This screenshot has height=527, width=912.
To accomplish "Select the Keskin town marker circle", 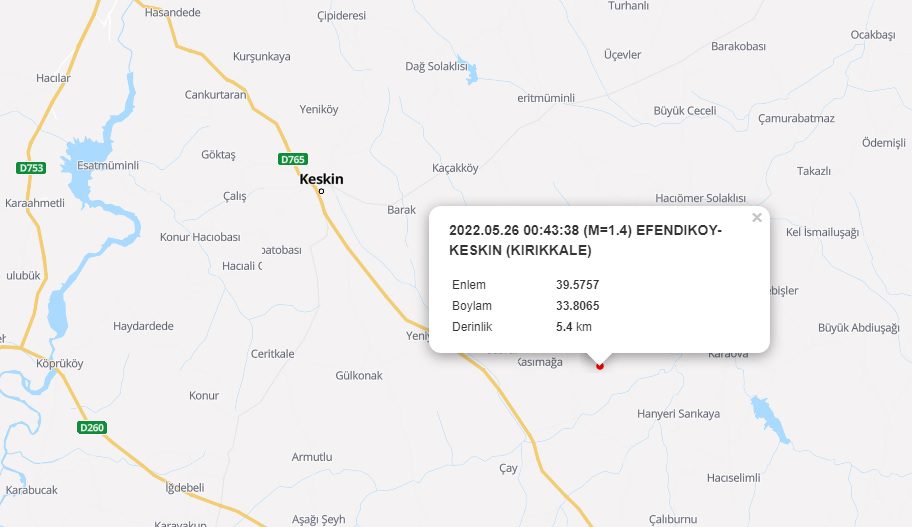I will (321, 191).
